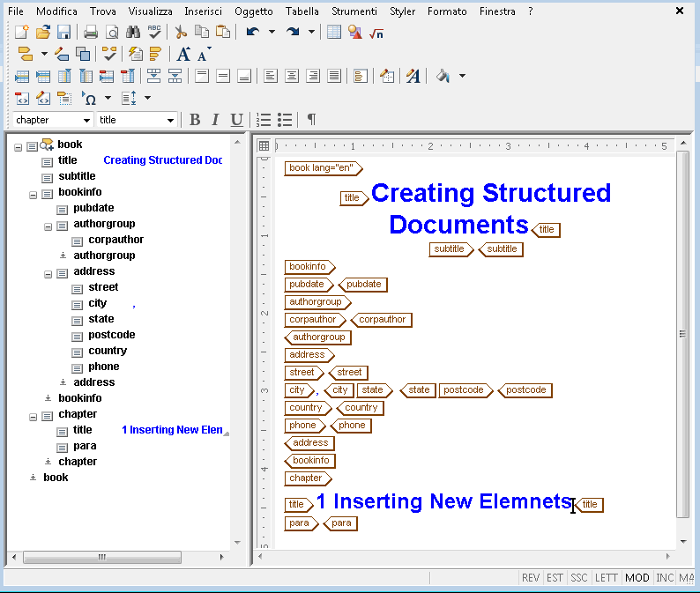Increase font size with the large A
This screenshot has width=700, height=593.
[x=183, y=54]
